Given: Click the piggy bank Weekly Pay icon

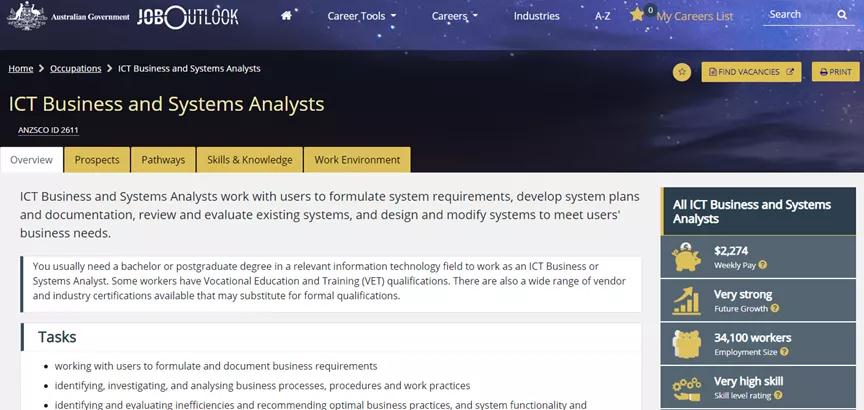Looking at the screenshot, I should point(686,257).
